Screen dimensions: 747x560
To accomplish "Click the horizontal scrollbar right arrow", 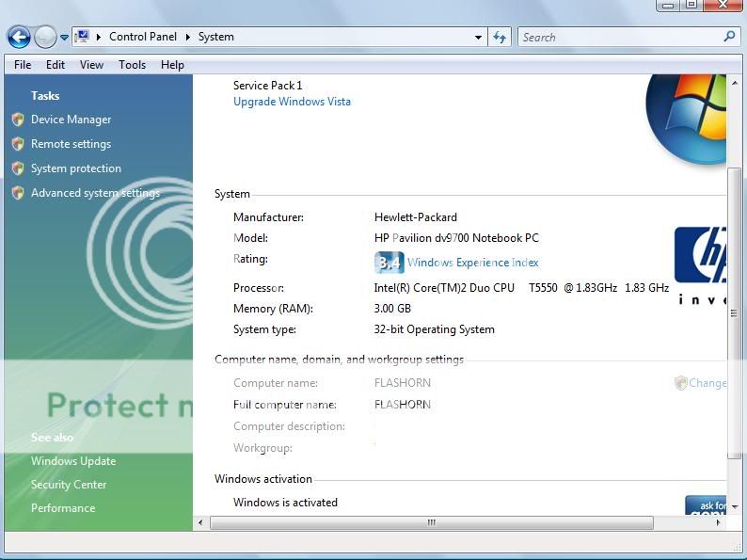I will point(719,523).
